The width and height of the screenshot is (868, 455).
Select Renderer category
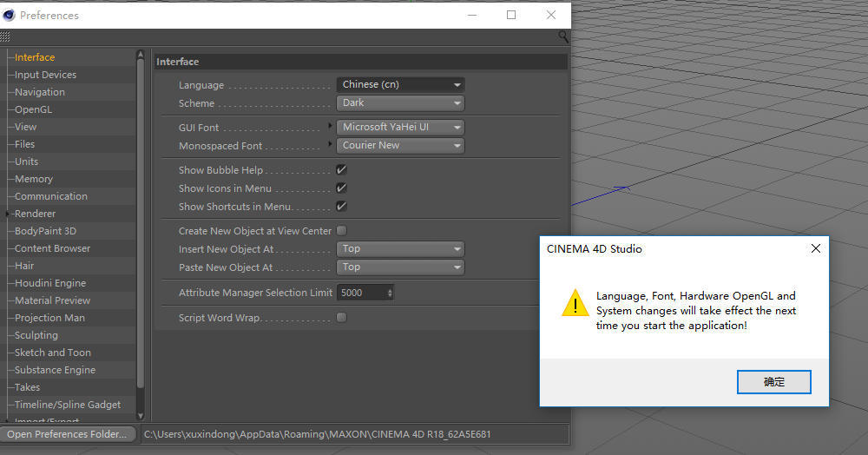click(35, 214)
